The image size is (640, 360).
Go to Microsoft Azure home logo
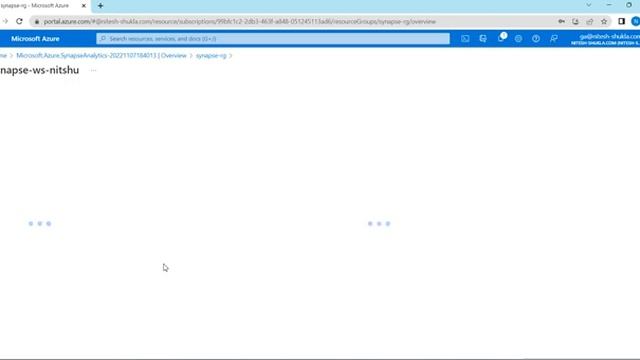point(35,39)
